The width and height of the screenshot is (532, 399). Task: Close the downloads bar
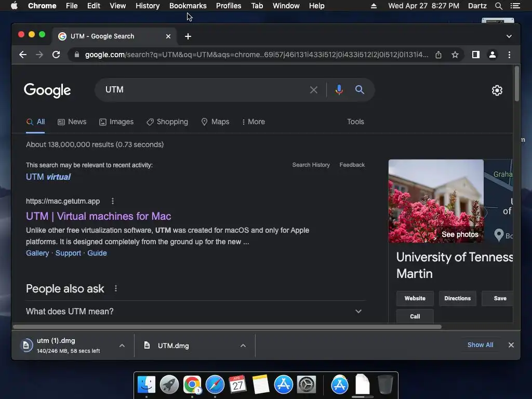pos(511,345)
